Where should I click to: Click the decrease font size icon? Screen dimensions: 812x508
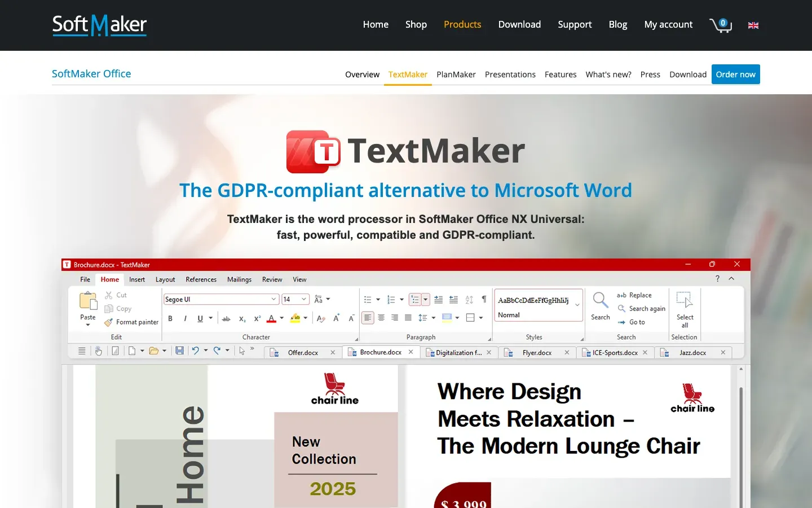point(351,318)
